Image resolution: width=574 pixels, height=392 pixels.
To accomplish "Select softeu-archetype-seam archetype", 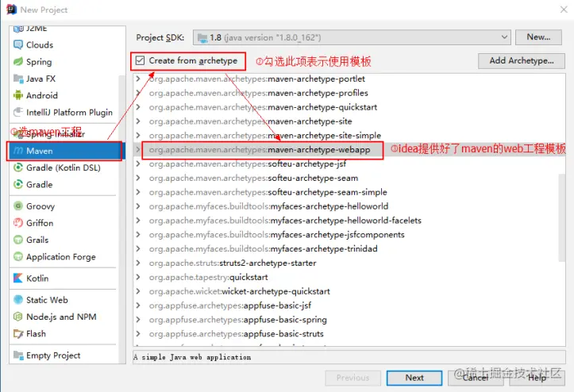I will (253, 178).
